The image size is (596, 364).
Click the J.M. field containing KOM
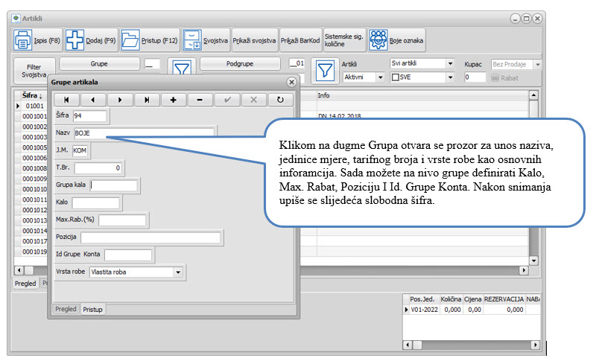click(80, 150)
